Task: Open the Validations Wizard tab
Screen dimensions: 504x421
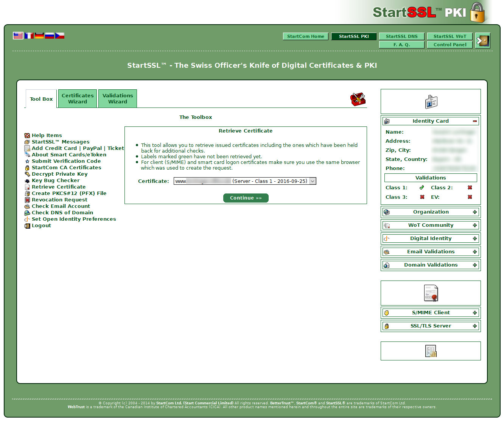Action: click(x=118, y=98)
